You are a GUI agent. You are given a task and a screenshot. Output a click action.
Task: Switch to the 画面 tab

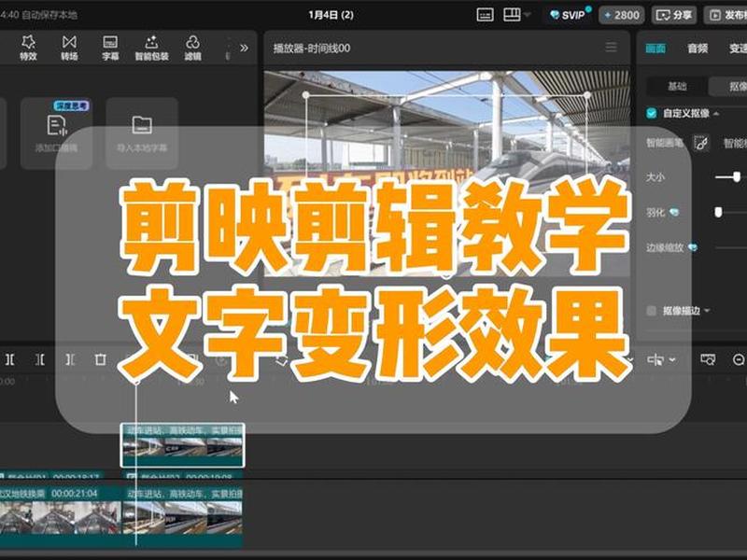[x=655, y=49]
